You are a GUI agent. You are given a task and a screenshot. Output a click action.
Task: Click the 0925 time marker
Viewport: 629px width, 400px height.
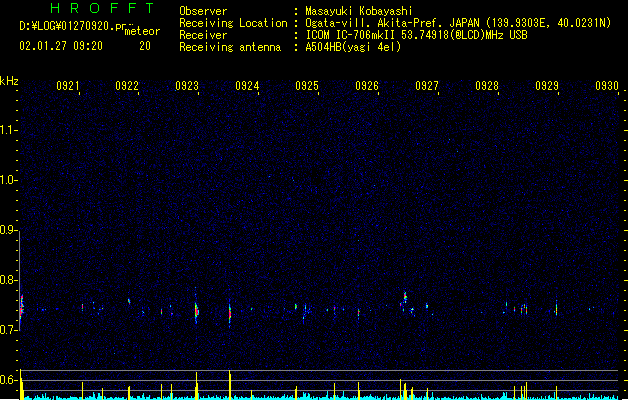(x=307, y=86)
